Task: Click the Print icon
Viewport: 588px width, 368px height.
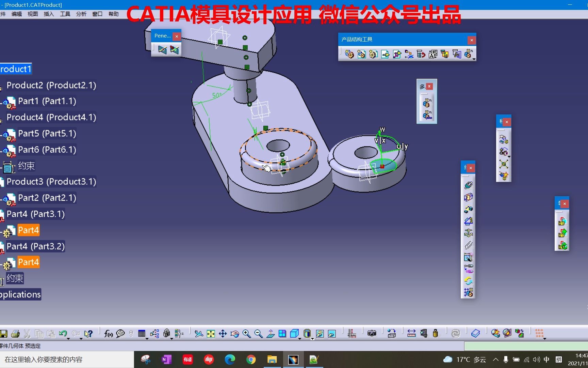Action: 15,334
